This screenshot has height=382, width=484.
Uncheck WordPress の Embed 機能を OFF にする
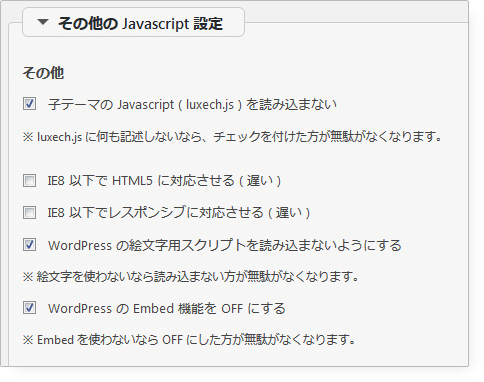coord(29,308)
